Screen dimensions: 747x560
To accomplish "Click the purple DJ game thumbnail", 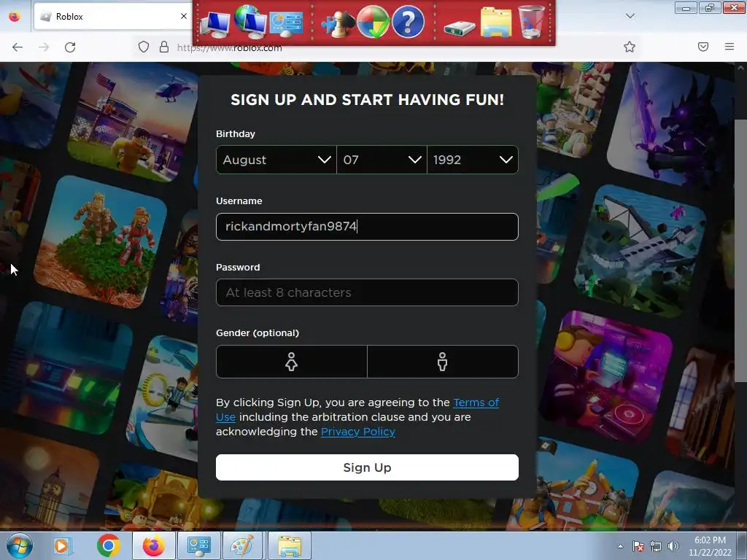I will [608, 376].
